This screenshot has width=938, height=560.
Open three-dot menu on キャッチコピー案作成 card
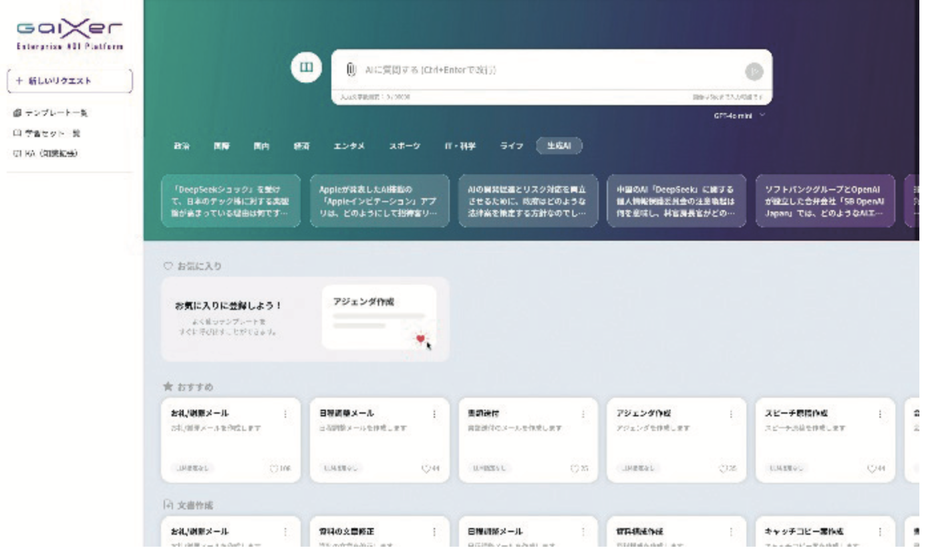pyautogui.click(x=880, y=532)
